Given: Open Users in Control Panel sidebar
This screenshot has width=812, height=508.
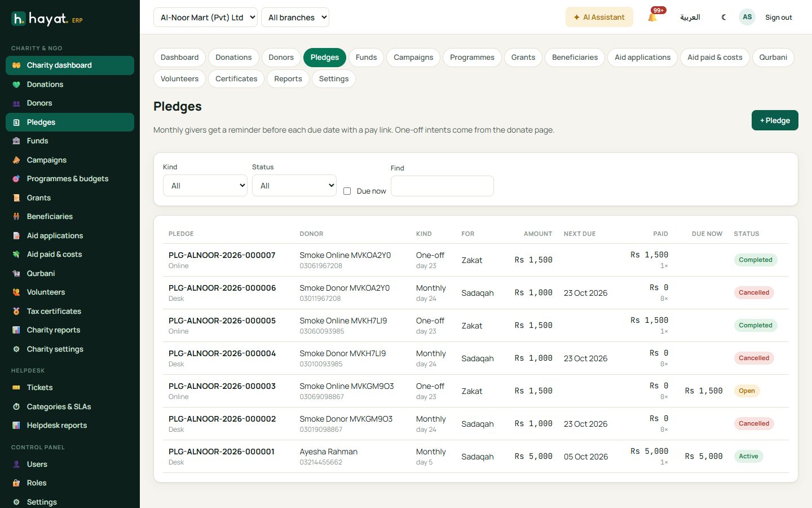Looking at the screenshot, I should (70, 465).
